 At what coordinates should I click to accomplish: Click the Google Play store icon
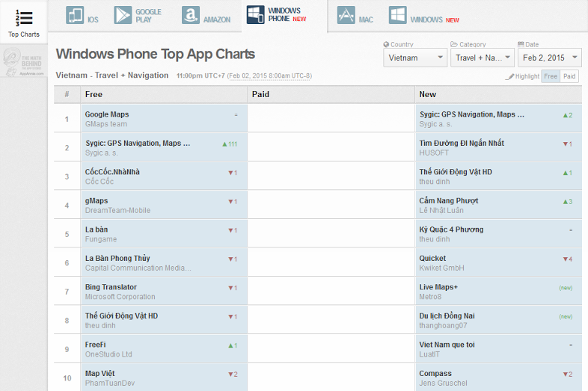tap(123, 15)
